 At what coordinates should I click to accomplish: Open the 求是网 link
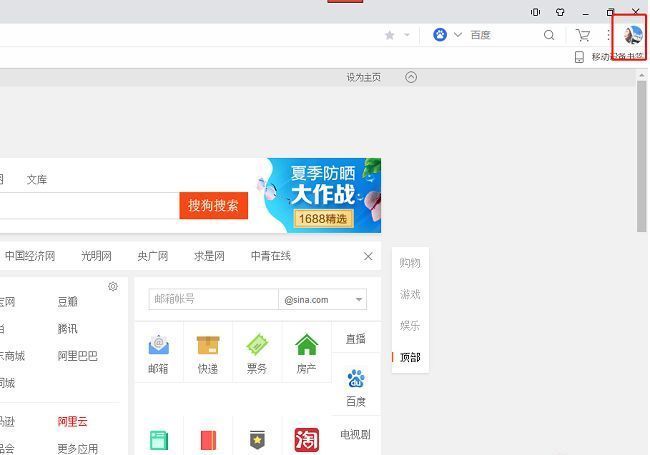click(209, 256)
